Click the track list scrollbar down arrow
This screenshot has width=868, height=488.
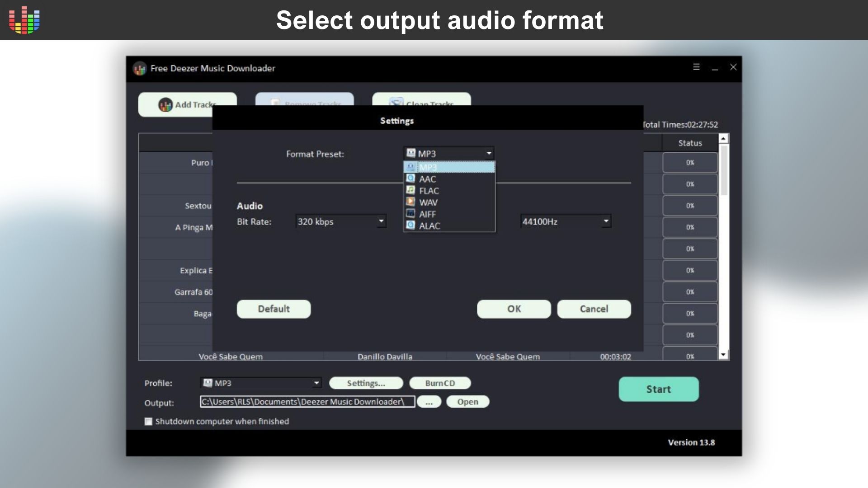723,355
